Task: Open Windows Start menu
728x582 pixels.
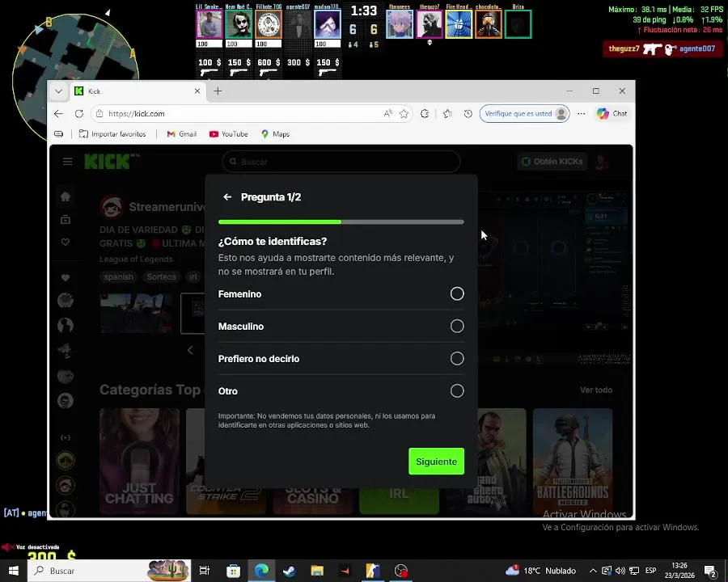Action: [14, 571]
